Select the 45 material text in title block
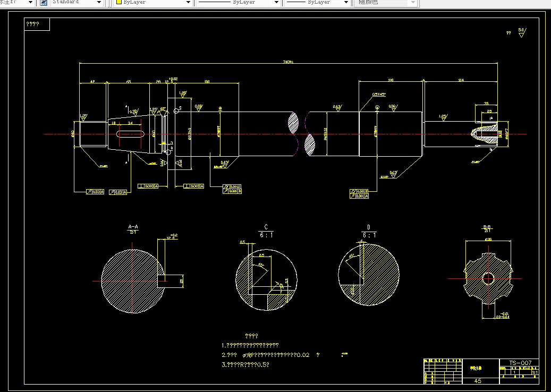551x392 pixels. coord(478,381)
